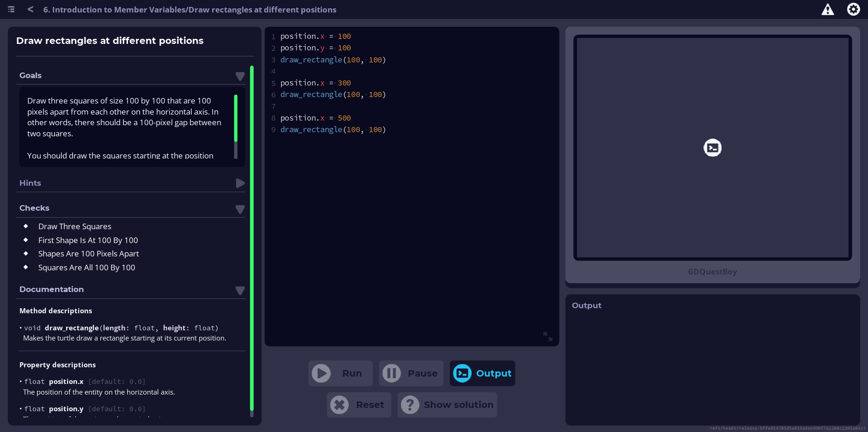Click the Run playback icon
The width and height of the screenshot is (868, 432).
coord(322,373)
